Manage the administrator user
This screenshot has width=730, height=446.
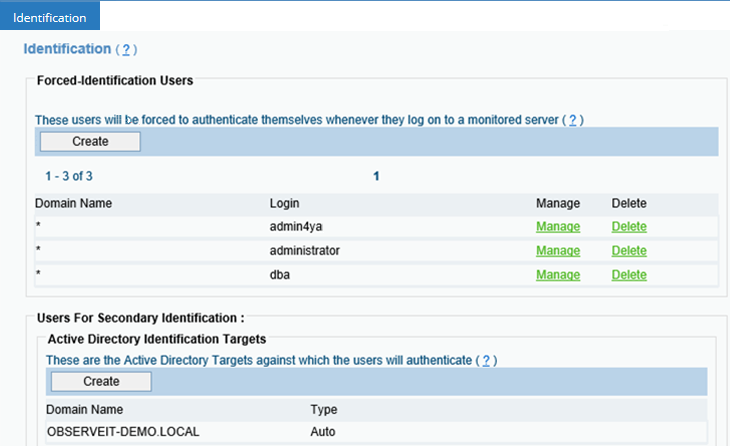(557, 251)
